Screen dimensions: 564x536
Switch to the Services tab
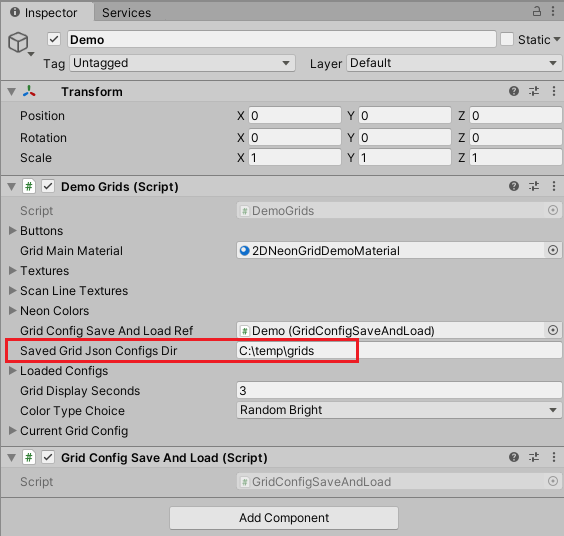click(x=126, y=13)
